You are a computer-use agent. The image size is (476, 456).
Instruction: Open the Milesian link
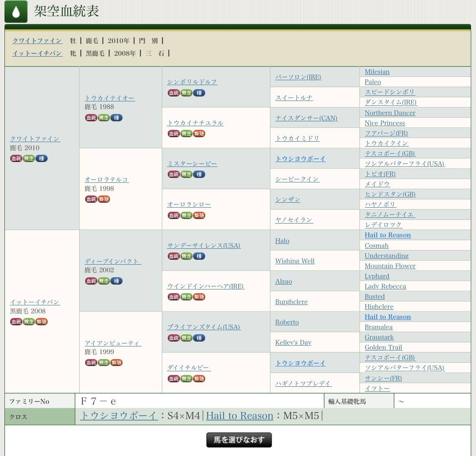[377, 72]
